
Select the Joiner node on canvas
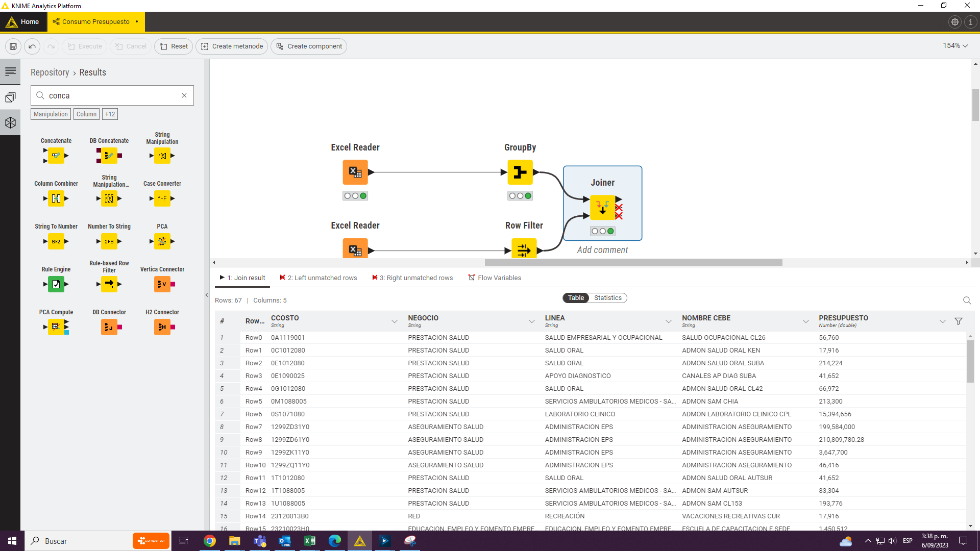[603, 208]
